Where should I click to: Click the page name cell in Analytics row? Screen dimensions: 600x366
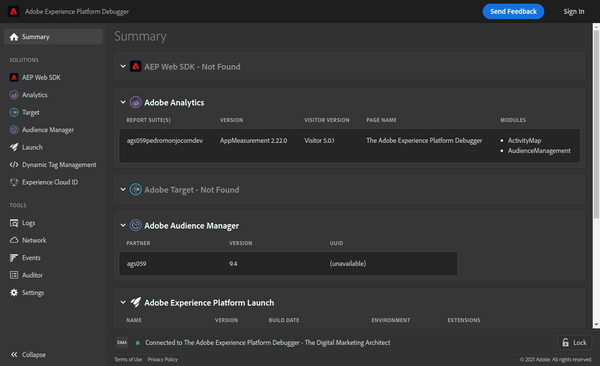(x=424, y=141)
